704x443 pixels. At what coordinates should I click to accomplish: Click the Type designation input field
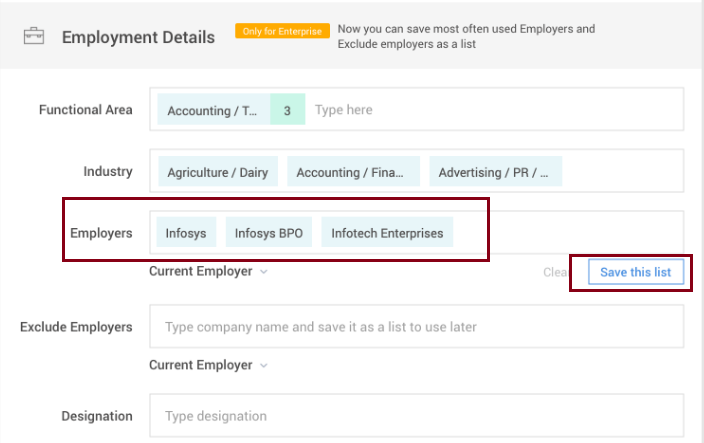[x=417, y=416]
